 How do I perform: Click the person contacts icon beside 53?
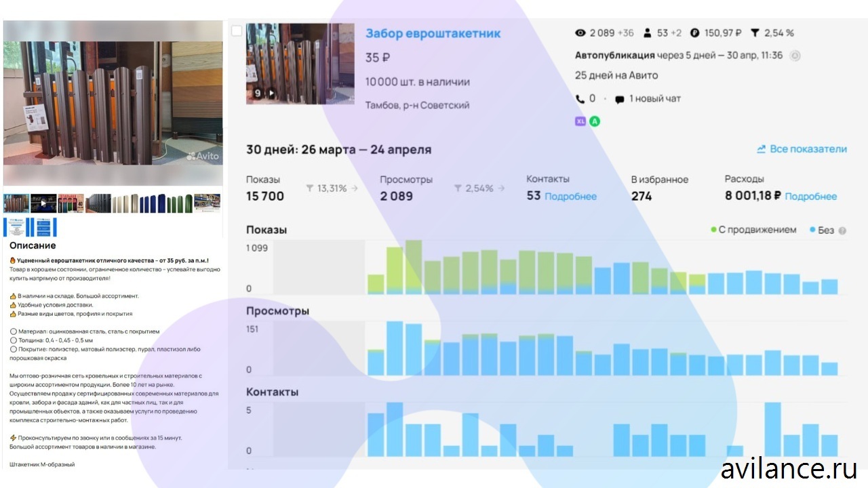tap(647, 33)
